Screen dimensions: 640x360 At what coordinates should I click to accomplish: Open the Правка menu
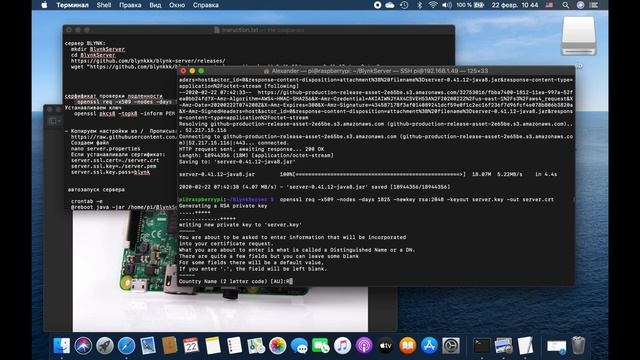coord(130,5)
